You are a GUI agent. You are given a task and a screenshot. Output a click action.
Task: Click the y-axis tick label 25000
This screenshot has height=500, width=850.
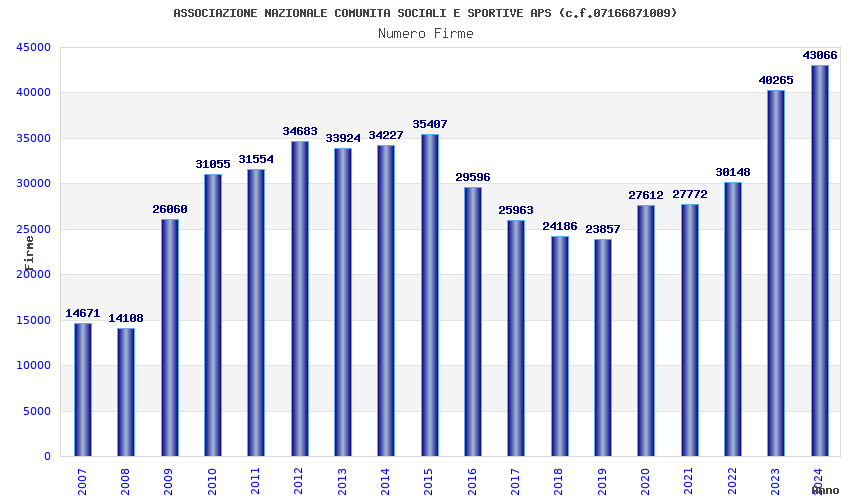[x=34, y=229]
